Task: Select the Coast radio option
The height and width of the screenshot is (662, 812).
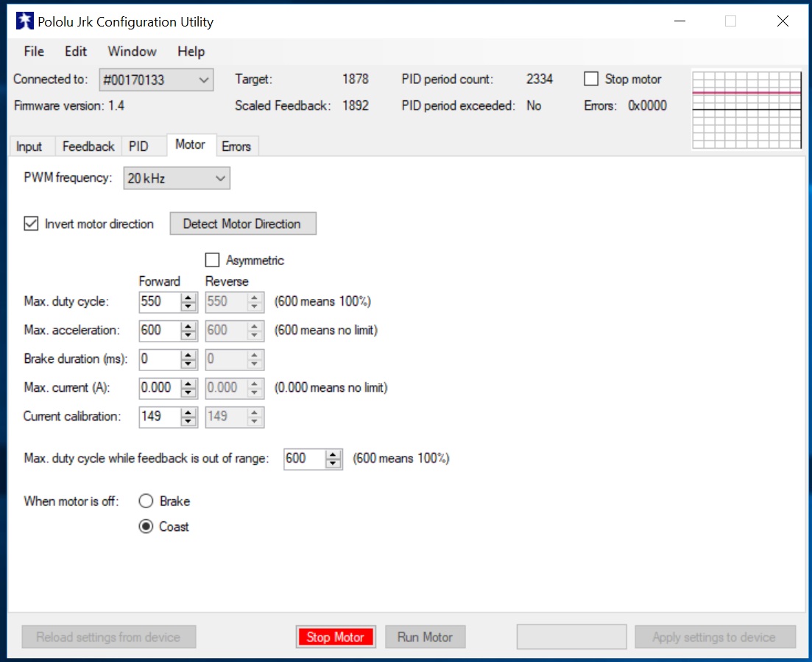Action: pos(146,527)
